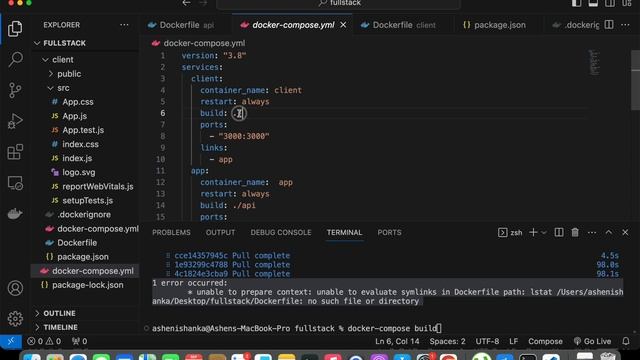Click the remote window status icon
The image size is (640, 360).
(11, 341)
